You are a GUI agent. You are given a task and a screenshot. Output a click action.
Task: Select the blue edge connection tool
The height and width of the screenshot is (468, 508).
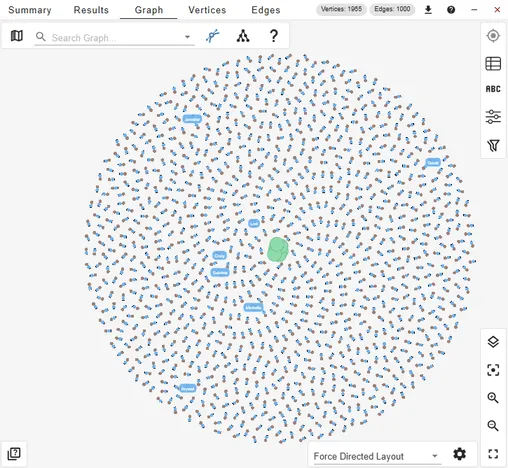coord(213,36)
